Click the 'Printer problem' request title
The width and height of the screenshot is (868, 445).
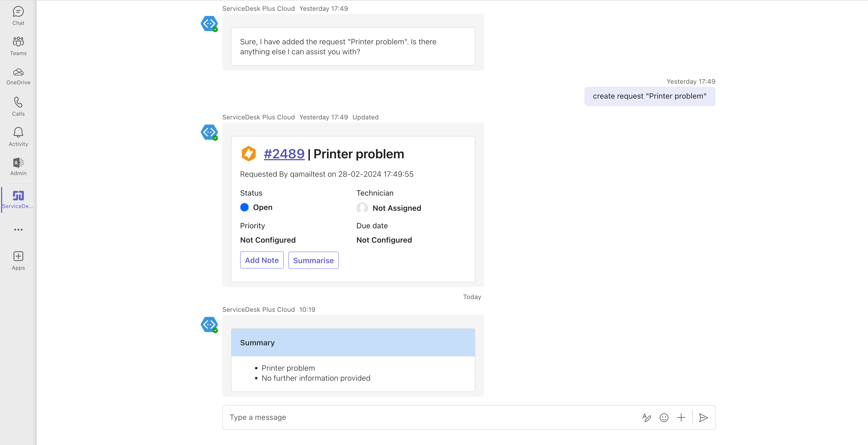[359, 154]
